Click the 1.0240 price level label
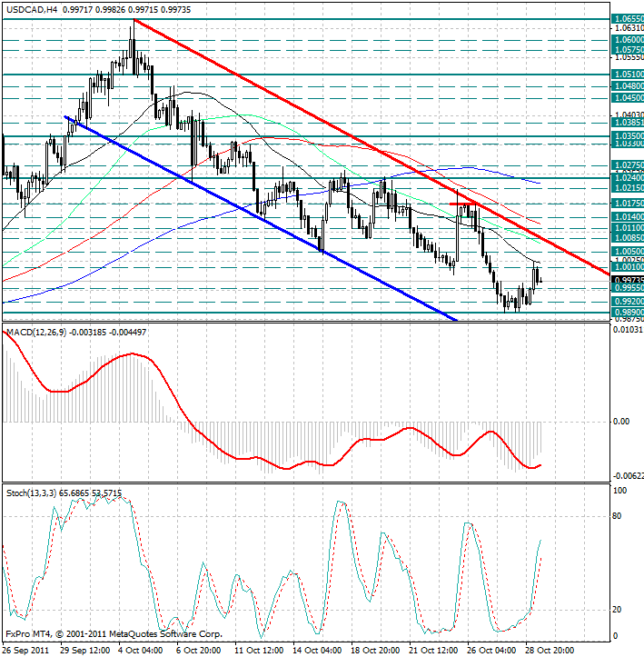Viewport: 644px width, 657px height. pyautogui.click(x=628, y=178)
